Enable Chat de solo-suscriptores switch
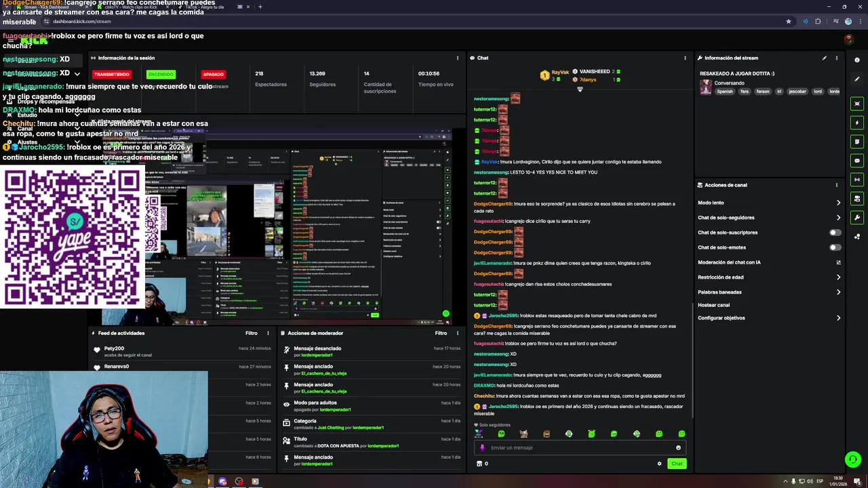Screen dimensions: 868x488 point(835,232)
